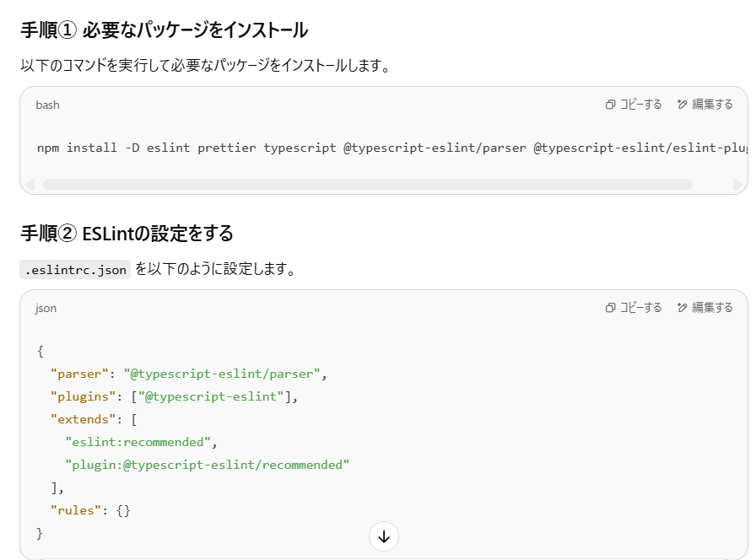Click the edit pencil icon in the json block
756x560 pixels.
click(x=682, y=308)
